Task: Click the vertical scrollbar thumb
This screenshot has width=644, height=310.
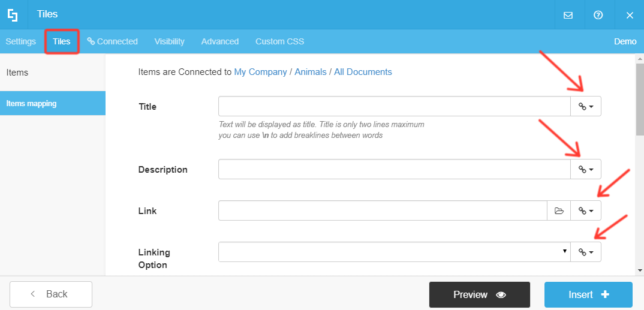Action: click(x=640, y=98)
